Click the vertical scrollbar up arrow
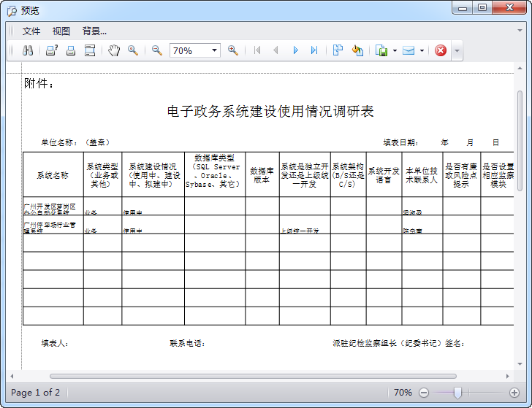532x408 pixels. (x=520, y=68)
